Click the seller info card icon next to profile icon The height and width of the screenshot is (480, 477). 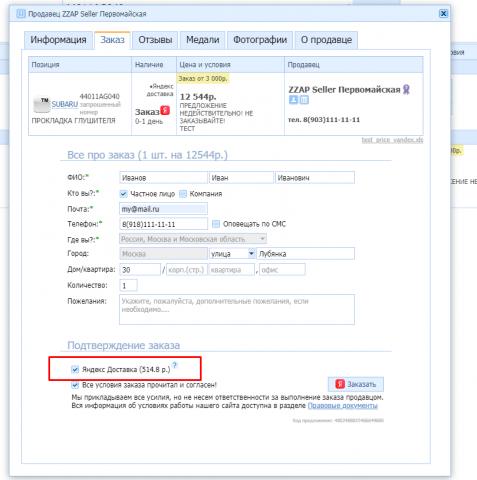[304, 99]
